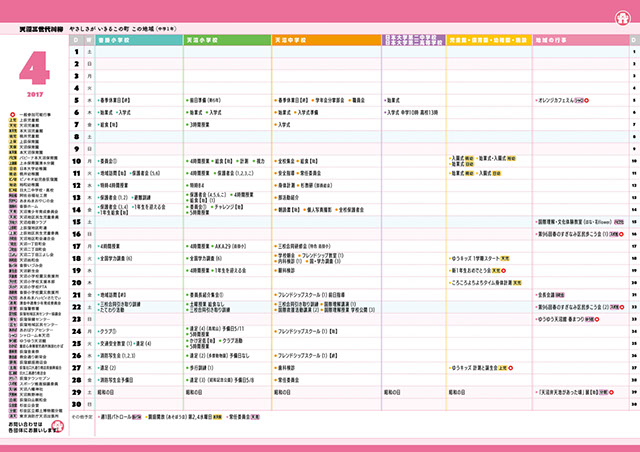Click day number 15 in the date column

[76, 222]
